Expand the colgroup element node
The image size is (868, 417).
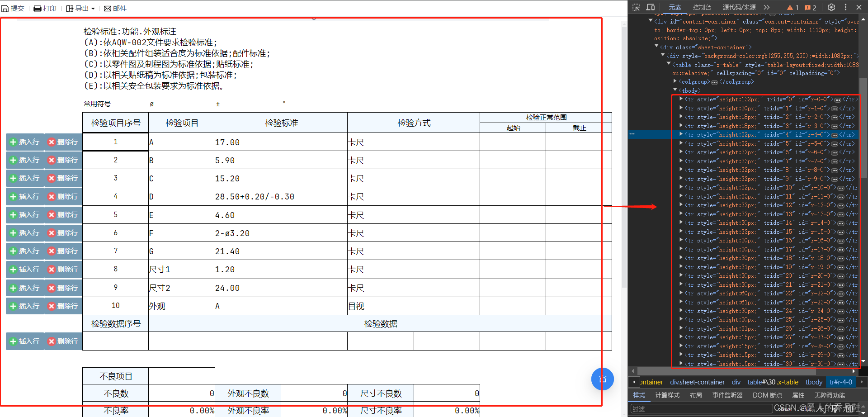[x=675, y=81]
